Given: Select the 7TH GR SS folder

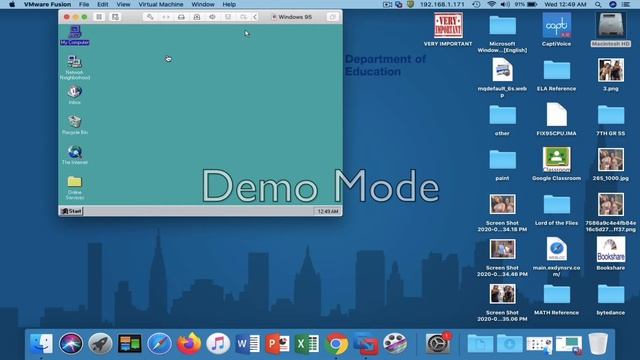Looking at the screenshot, I should [x=611, y=120].
